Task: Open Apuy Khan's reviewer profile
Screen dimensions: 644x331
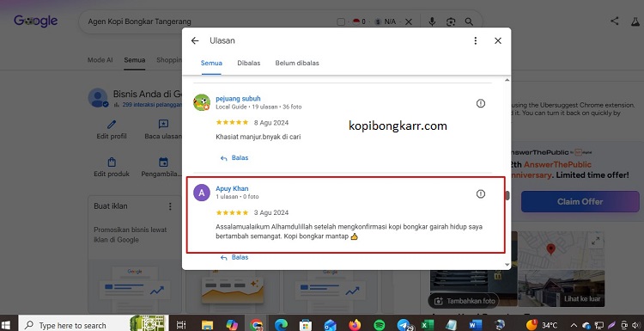Action: click(x=232, y=189)
